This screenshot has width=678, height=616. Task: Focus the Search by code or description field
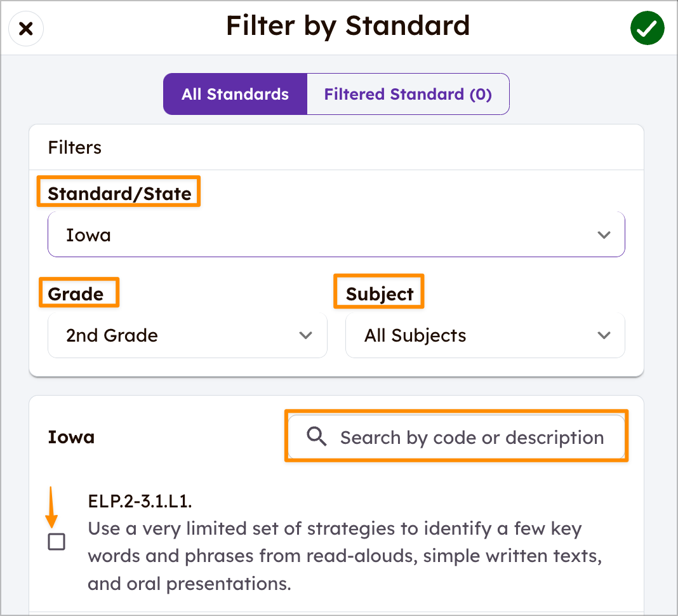[x=456, y=437]
